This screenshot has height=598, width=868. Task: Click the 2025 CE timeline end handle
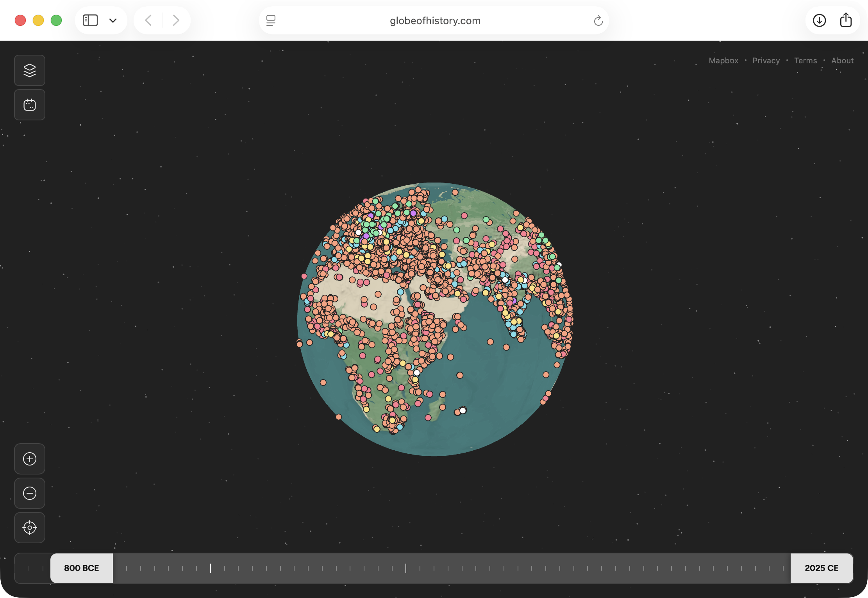coord(822,568)
